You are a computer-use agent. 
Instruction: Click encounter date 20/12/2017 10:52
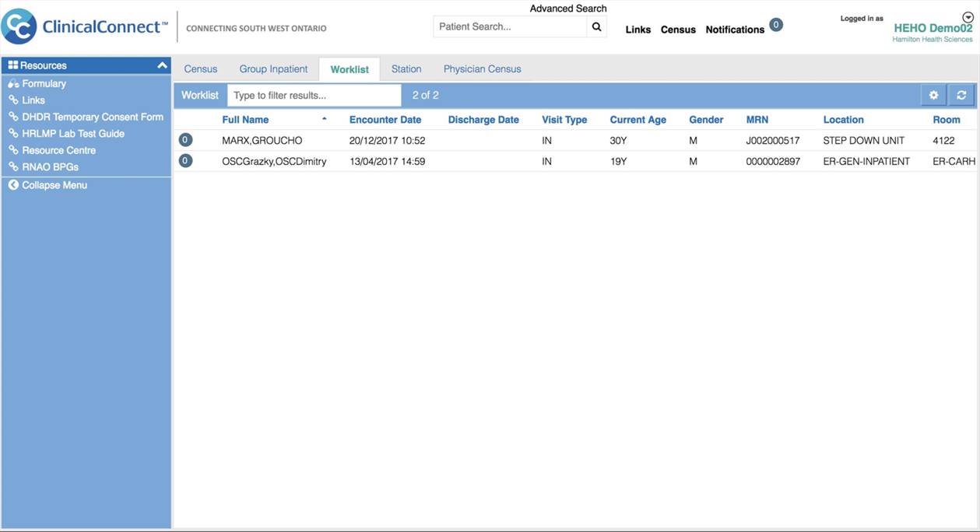click(387, 141)
